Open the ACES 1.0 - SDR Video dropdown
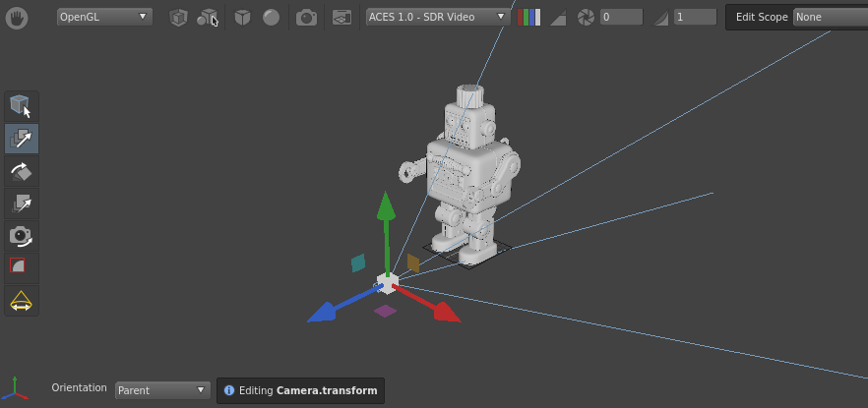868x408 pixels. tap(438, 17)
